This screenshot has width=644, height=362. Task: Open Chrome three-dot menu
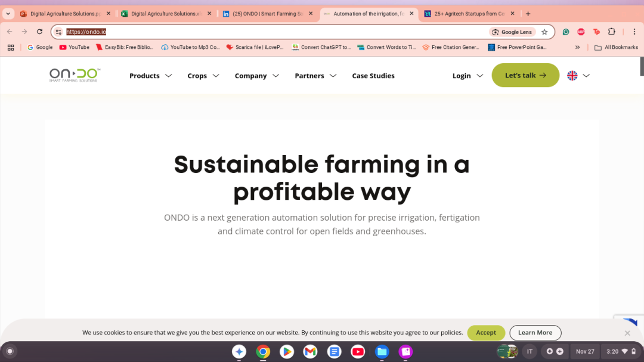click(x=634, y=32)
